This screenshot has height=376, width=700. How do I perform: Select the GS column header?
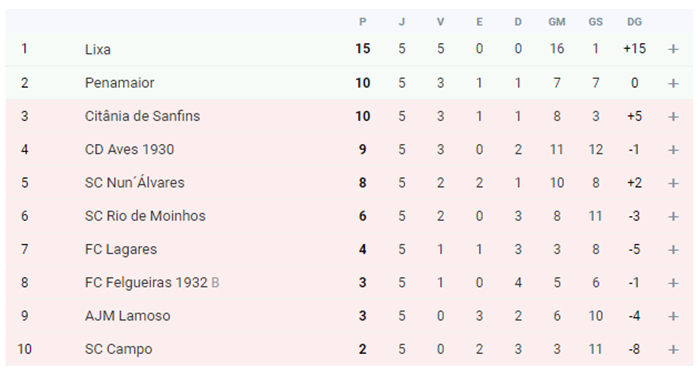pyautogui.click(x=596, y=22)
